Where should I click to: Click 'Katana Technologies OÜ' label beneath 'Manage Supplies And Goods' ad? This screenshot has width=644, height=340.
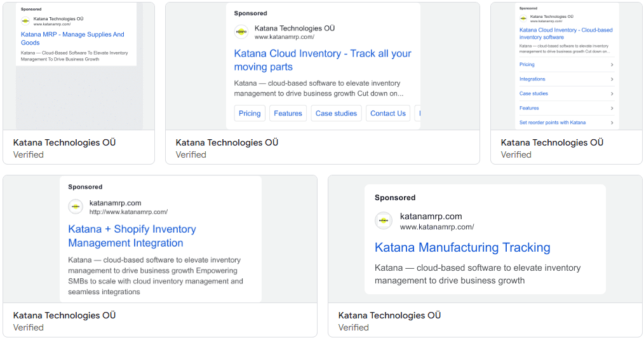pos(65,142)
